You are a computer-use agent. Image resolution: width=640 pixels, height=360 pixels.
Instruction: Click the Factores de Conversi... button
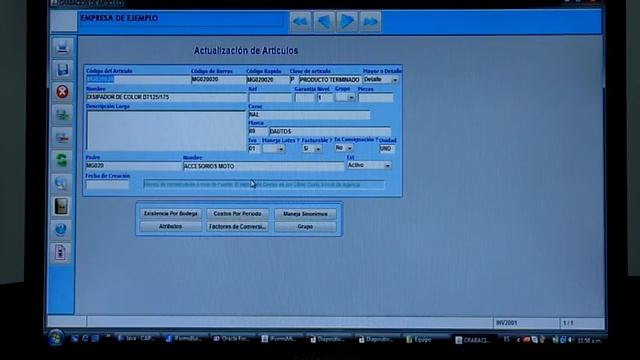tap(238, 227)
